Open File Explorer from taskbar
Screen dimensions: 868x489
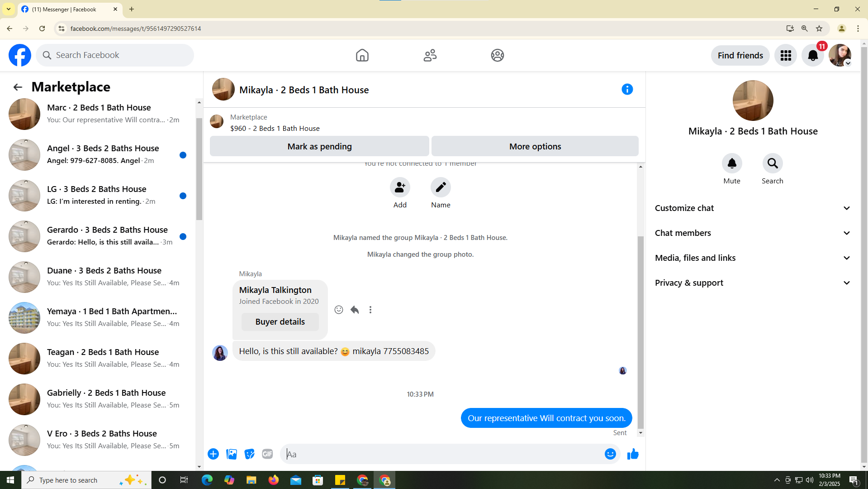tap(251, 480)
